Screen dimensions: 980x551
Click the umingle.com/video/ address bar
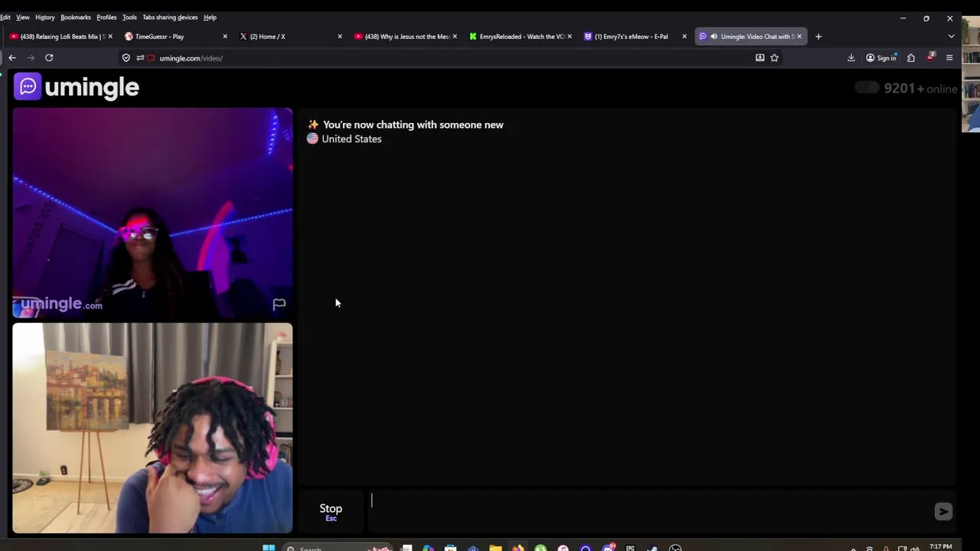coord(452,57)
